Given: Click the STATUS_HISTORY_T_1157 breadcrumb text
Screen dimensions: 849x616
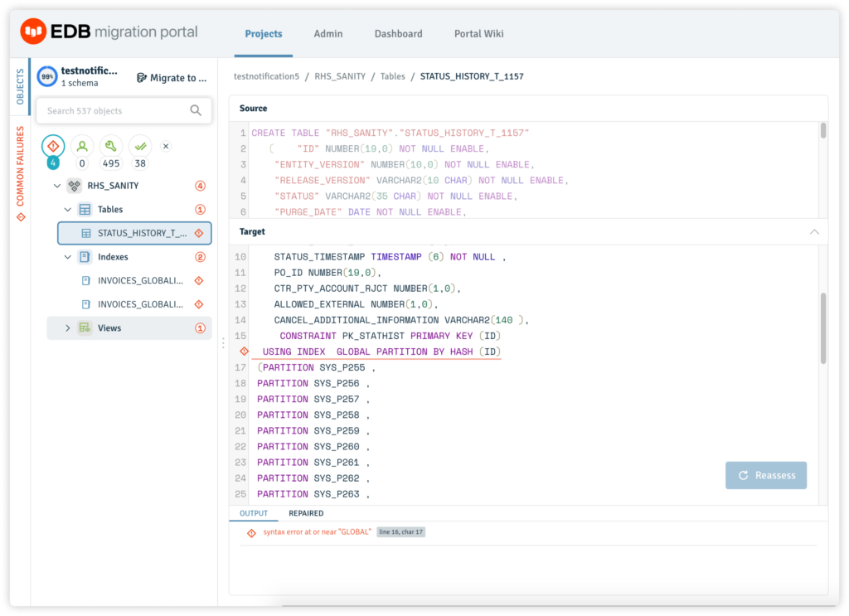Looking at the screenshot, I should coord(472,76).
